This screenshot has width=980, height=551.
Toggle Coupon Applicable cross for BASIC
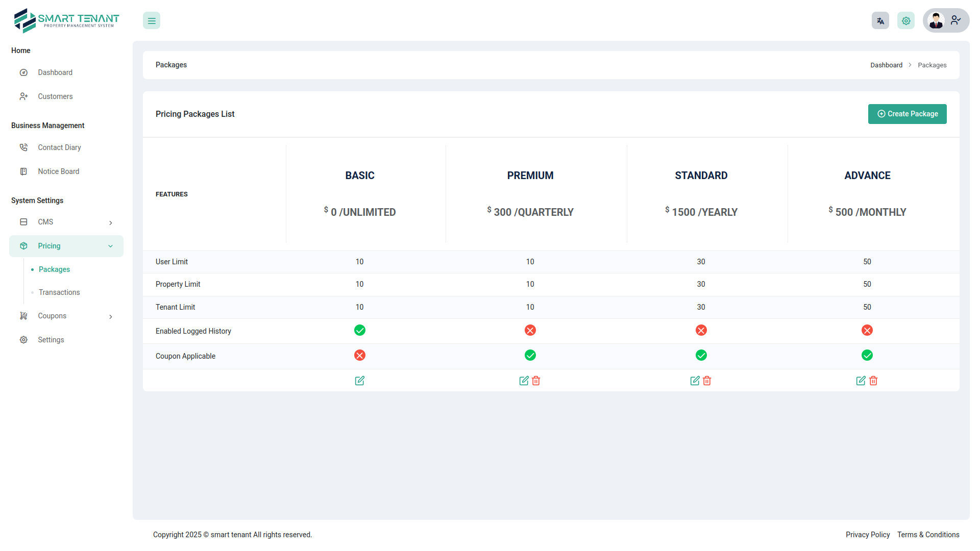pyautogui.click(x=360, y=355)
